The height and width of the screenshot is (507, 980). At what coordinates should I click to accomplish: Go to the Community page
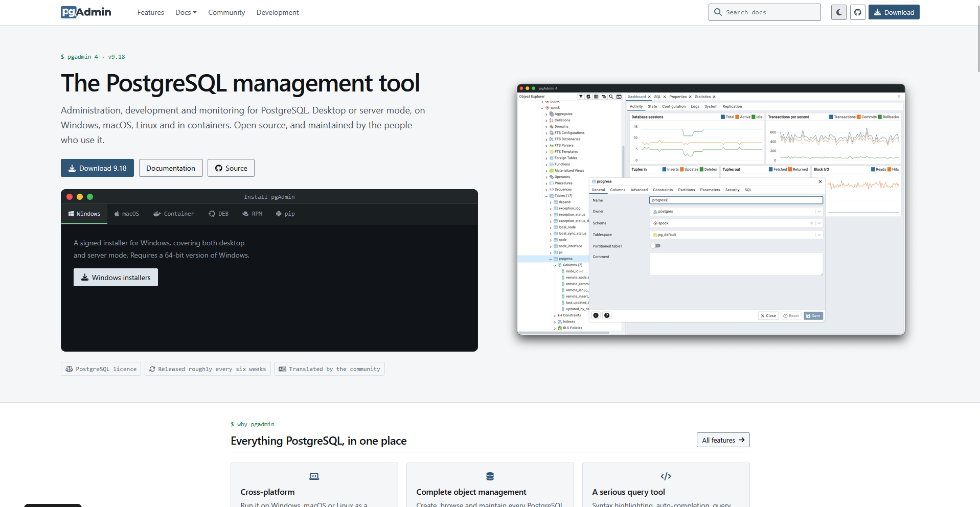coord(226,12)
